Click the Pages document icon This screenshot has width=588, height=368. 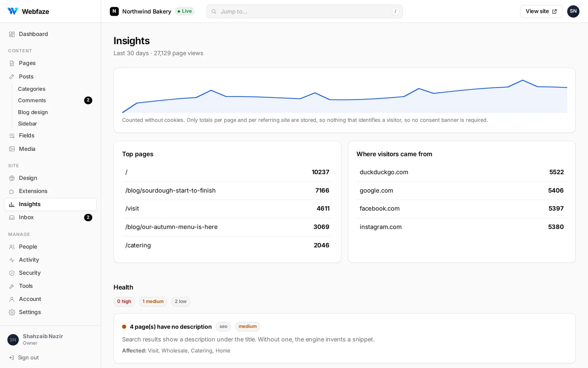coord(12,63)
